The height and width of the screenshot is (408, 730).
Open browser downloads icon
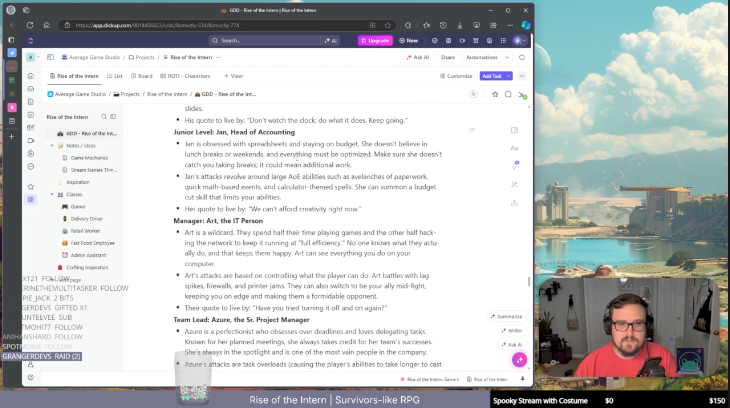460,25
